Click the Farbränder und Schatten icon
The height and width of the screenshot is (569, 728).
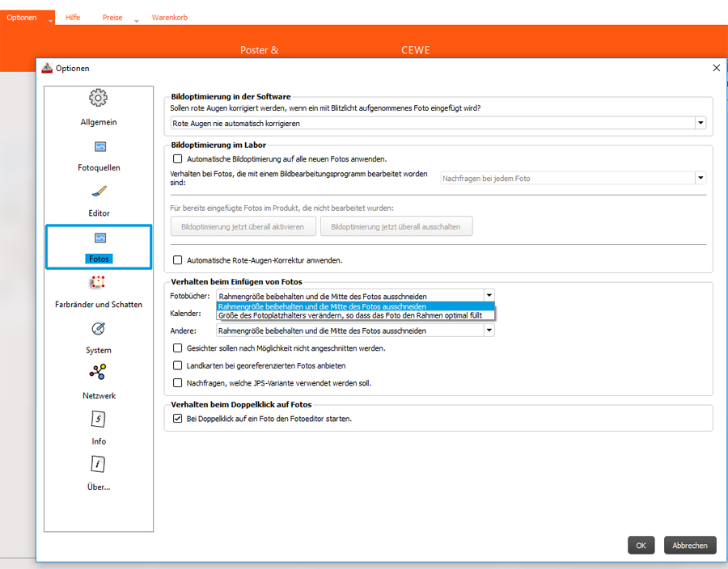pos(98,283)
